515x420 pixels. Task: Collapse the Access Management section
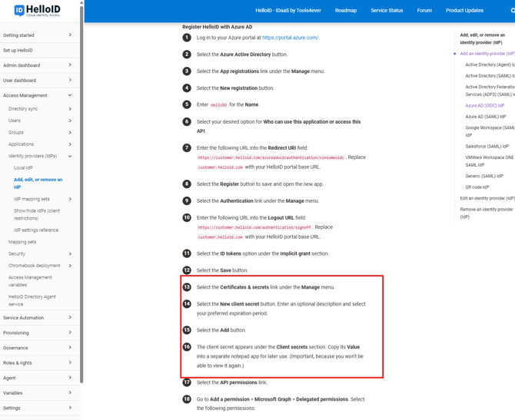coord(70,95)
